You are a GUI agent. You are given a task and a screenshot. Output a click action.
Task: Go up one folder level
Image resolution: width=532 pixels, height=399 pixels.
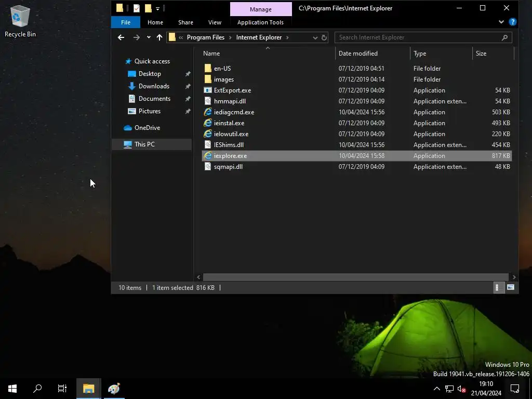coord(159,37)
